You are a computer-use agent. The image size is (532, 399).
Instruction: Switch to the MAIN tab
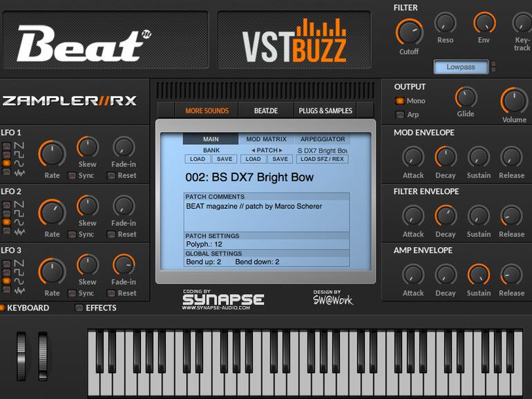[x=211, y=139]
